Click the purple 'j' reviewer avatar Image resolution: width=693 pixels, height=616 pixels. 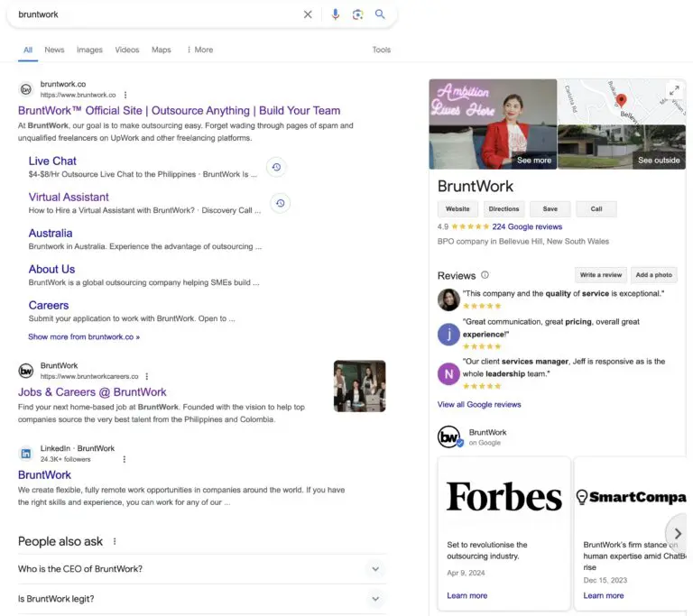click(x=448, y=334)
